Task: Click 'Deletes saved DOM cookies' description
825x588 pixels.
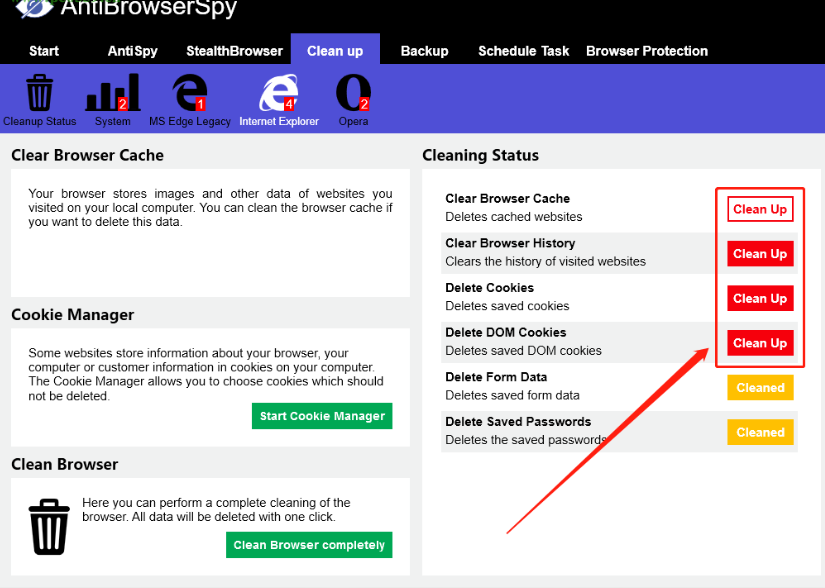Action: tap(524, 351)
